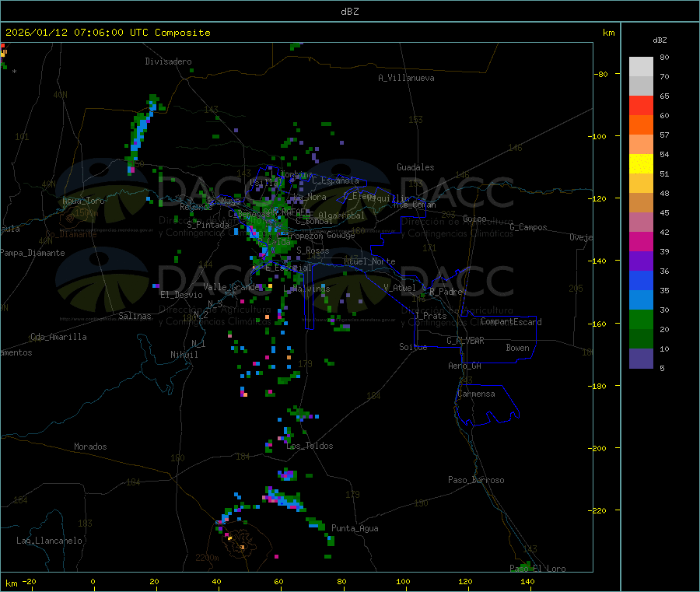Click the slate violet 10 dBZ swatch

click(641, 358)
